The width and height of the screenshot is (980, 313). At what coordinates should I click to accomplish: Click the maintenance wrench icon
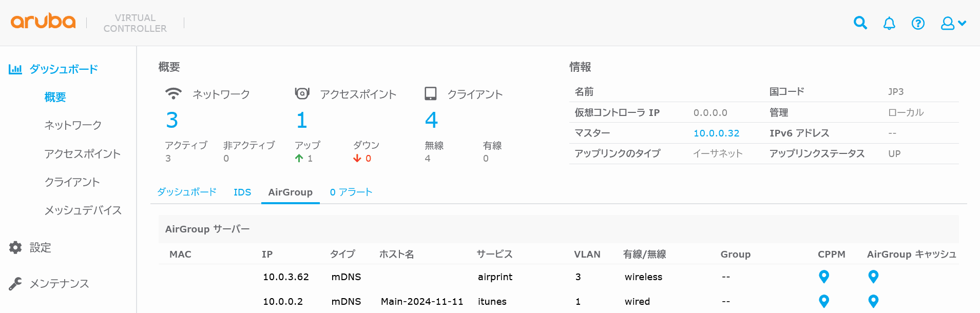[15, 283]
